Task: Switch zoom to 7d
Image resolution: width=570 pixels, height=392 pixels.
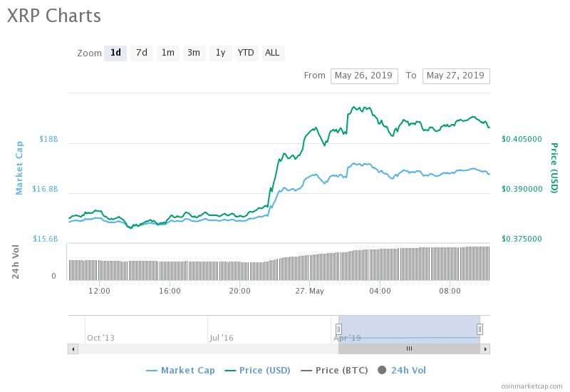Action: (141, 53)
